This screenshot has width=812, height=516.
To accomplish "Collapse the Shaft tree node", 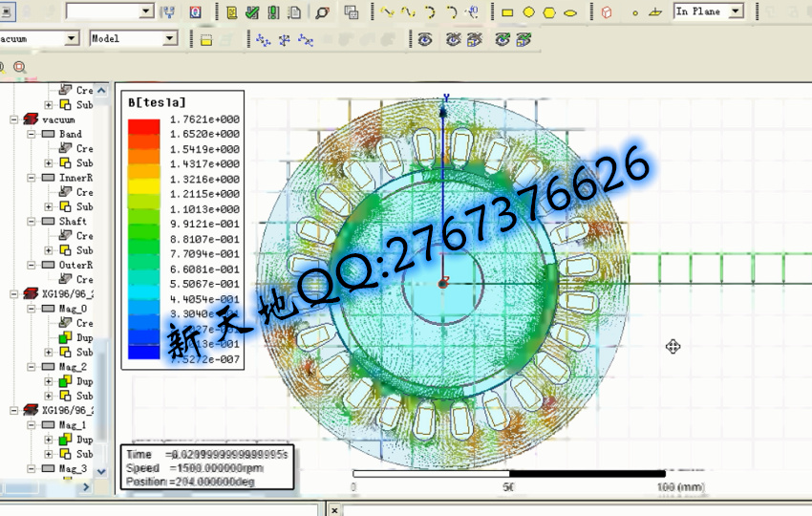I will coord(32,221).
